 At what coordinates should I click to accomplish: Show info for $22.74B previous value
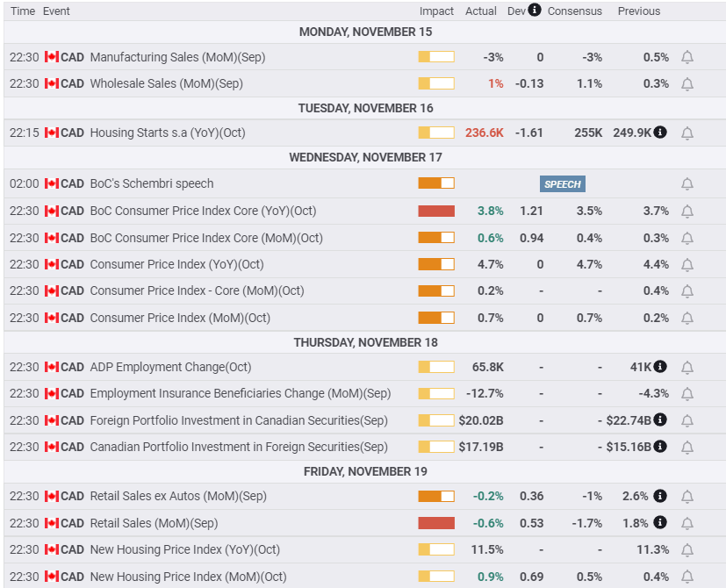tap(660, 420)
